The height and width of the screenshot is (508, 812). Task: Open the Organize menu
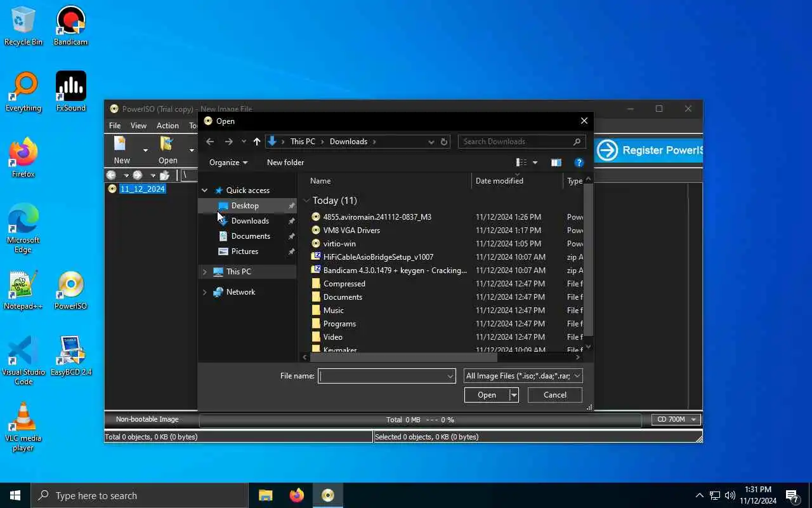point(228,163)
